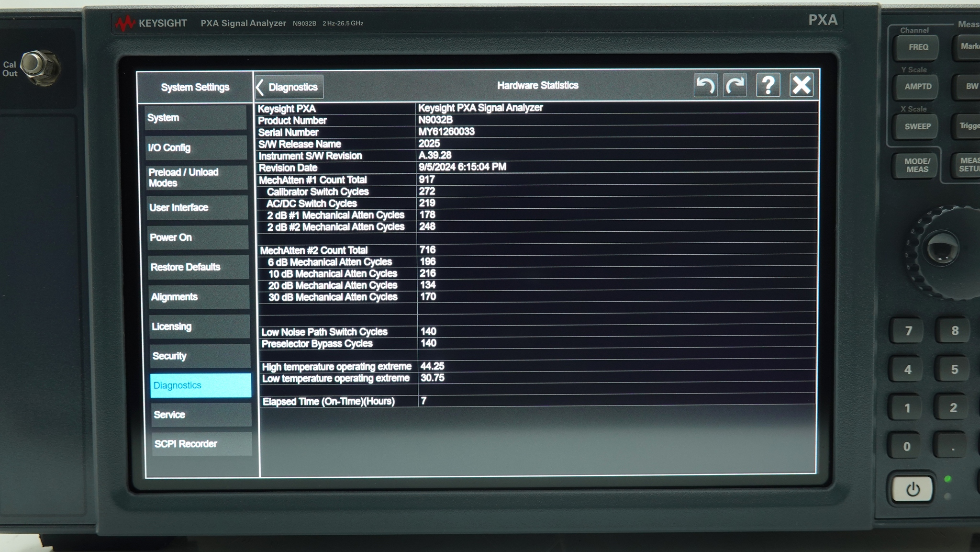980x552 pixels.
Task: Open the Service tab
Action: [x=201, y=415]
